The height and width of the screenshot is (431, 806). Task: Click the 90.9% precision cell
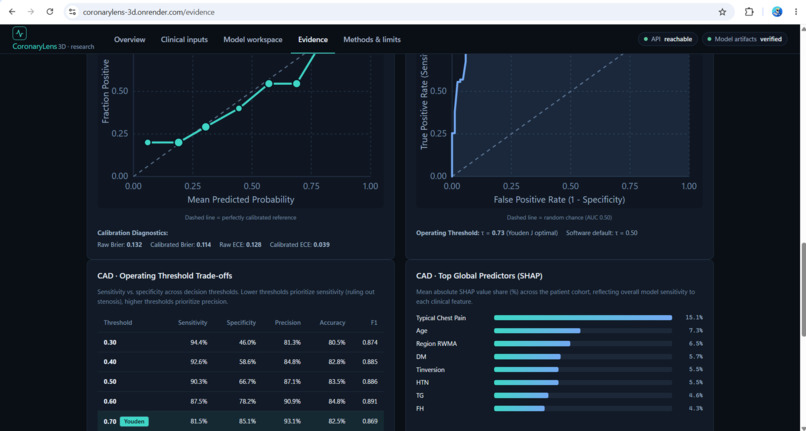[292, 401]
